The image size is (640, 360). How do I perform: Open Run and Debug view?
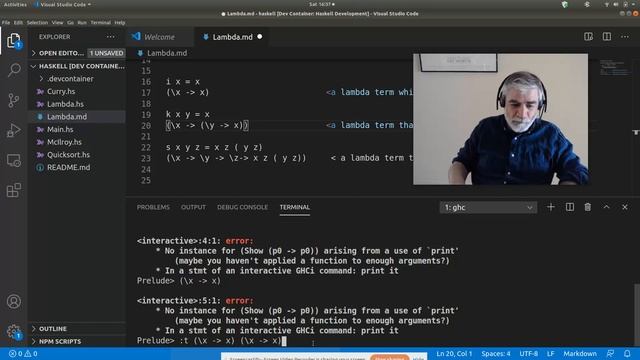(13, 130)
